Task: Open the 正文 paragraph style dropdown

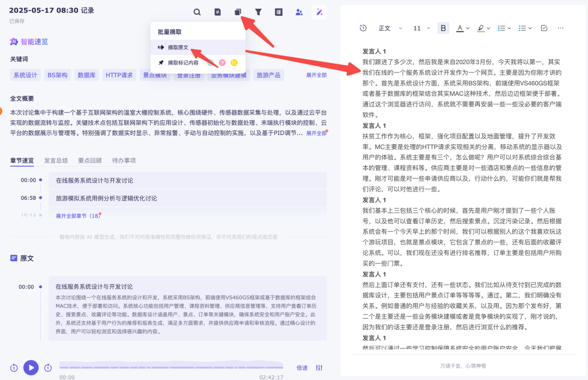Action: pyautogui.click(x=390, y=28)
